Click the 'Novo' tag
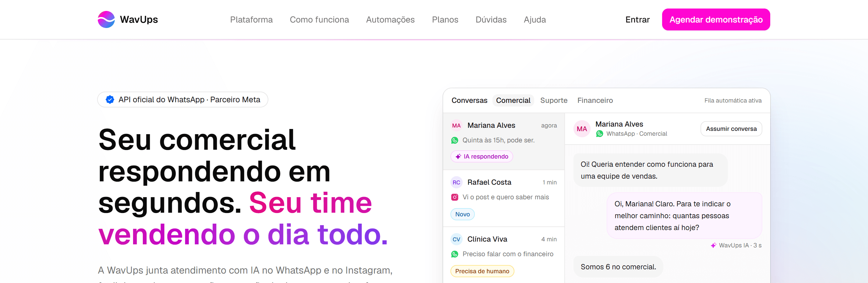 (x=462, y=214)
